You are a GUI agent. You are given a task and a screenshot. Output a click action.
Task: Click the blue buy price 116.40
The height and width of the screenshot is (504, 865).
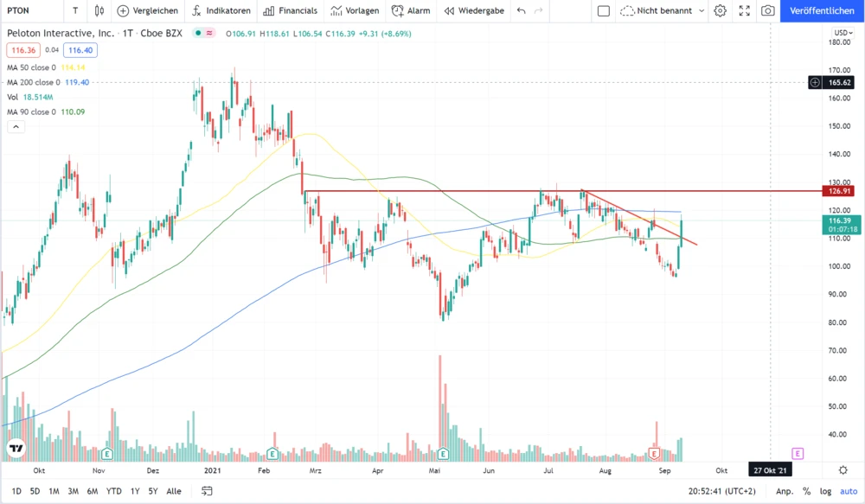[80, 50]
